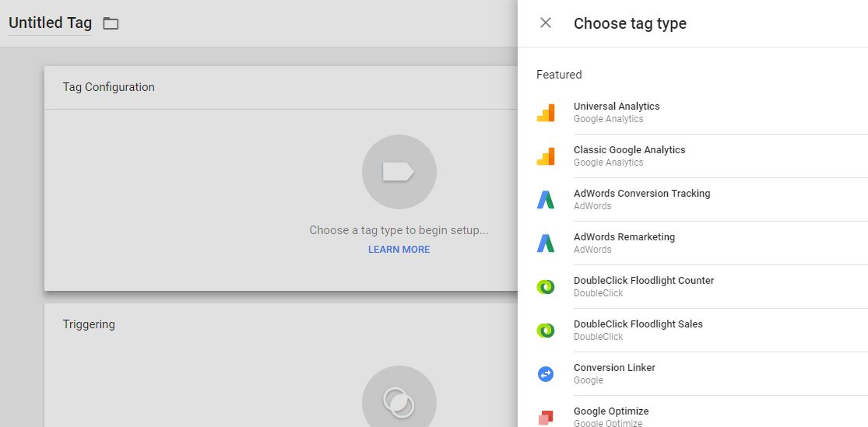Click the Featured section label
868x427 pixels.
coord(559,75)
